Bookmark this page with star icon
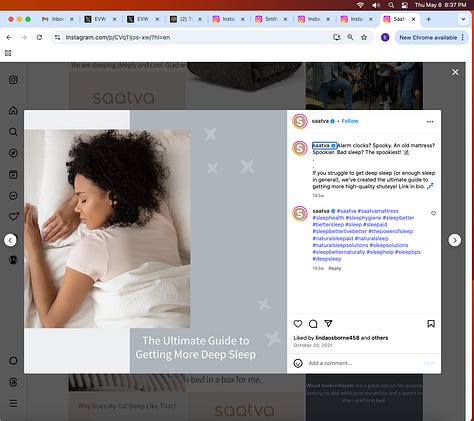Image resolution: width=474 pixels, height=421 pixels. pyautogui.click(x=364, y=37)
